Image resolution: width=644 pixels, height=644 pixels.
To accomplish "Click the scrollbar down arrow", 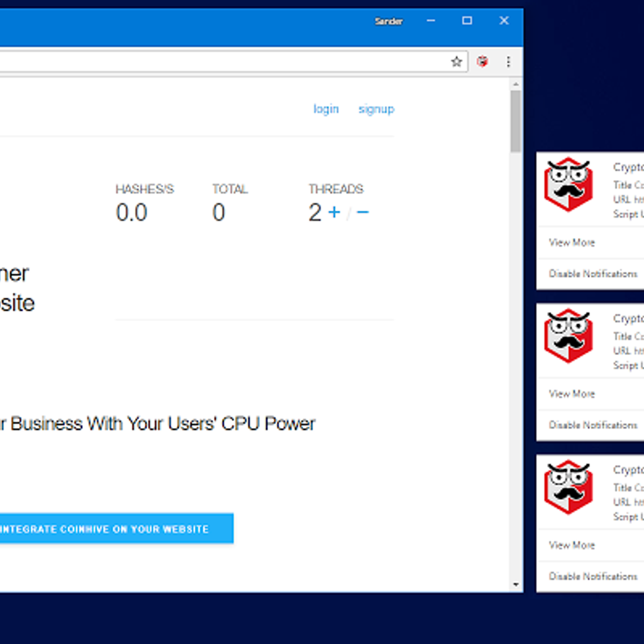I will click(516, 585).
